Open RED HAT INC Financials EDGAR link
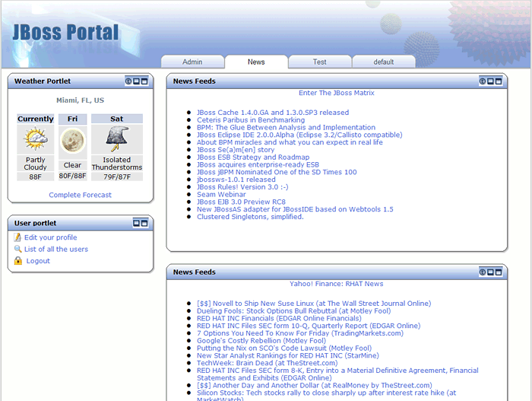 279,318
